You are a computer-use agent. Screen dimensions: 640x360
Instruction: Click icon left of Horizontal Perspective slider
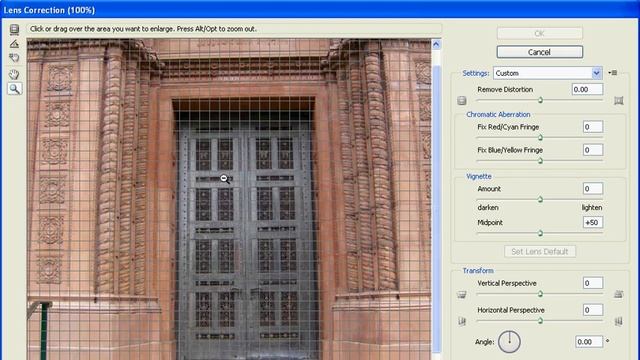(x=462, y=322)
